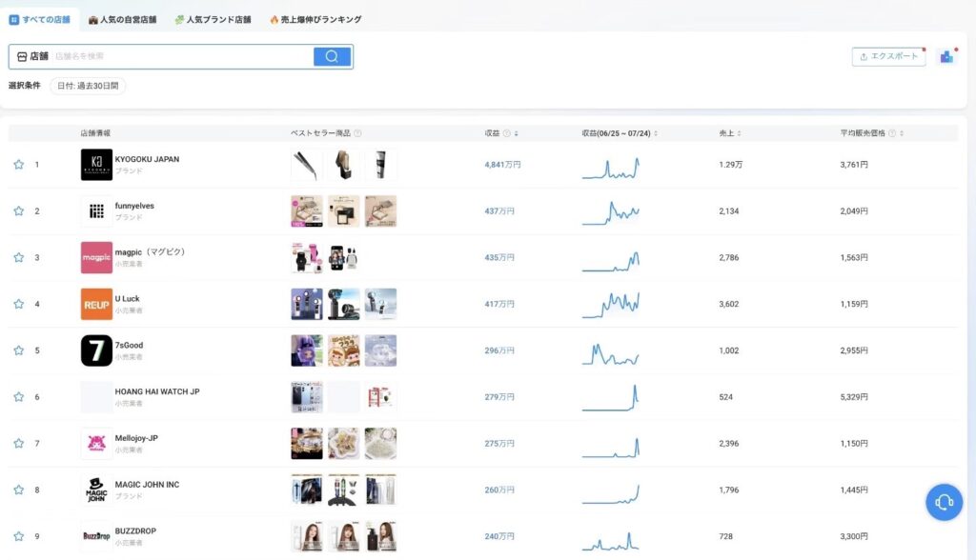This screenshot has width=976, height=560.
Task: Sort by 収益(06/25～07/24) column arrows
Action: 656,133
